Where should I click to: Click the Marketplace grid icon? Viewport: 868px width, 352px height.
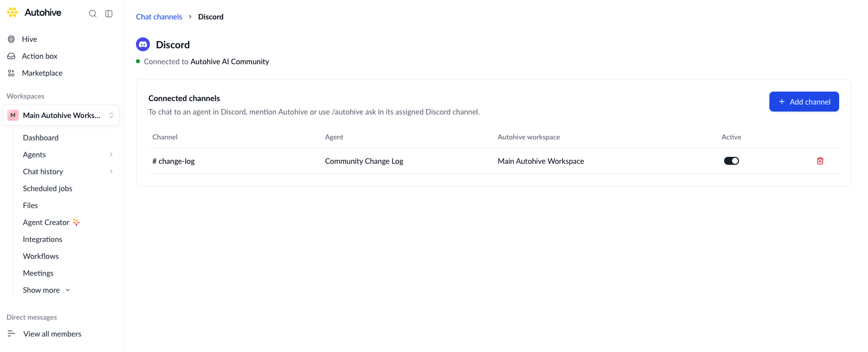pos(11,73)
